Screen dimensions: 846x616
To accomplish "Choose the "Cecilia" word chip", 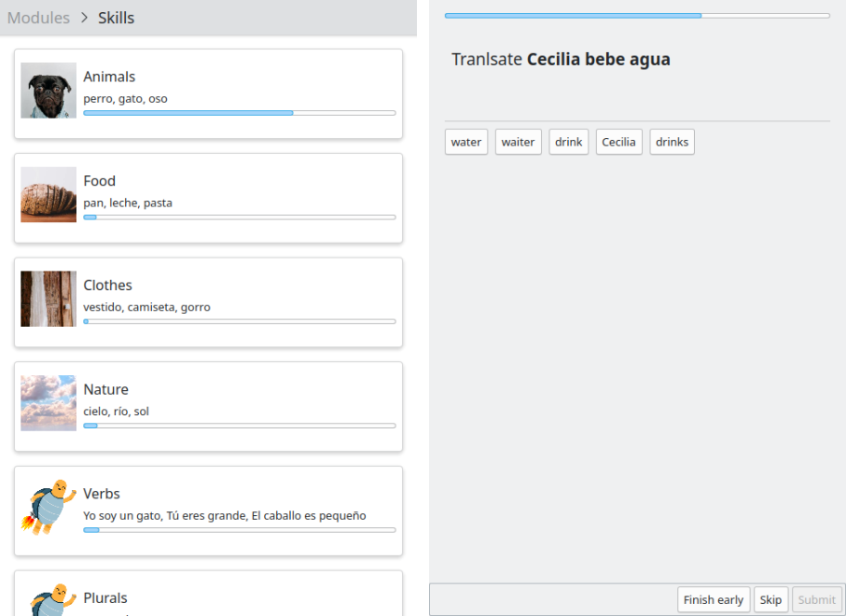I will (618, 142).
